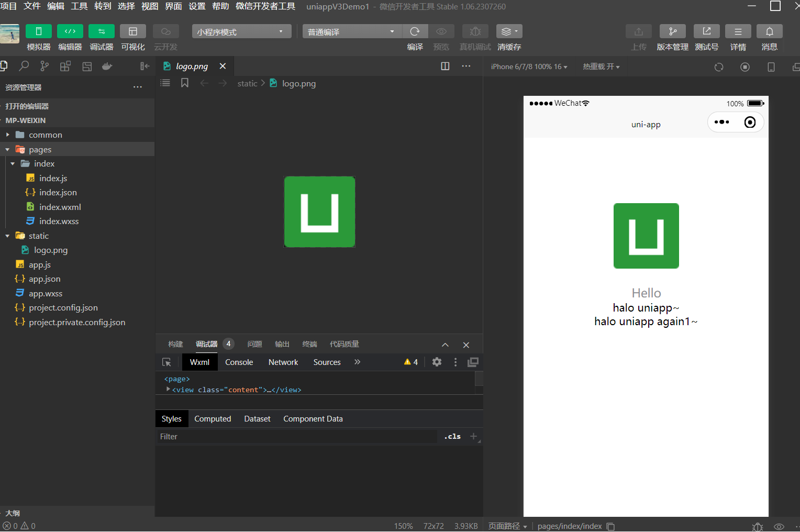Click the 真机调试 remote debug icon
The width and height of the screenshot is (800, 532).
pyautogui.click(x=475, y=31)
